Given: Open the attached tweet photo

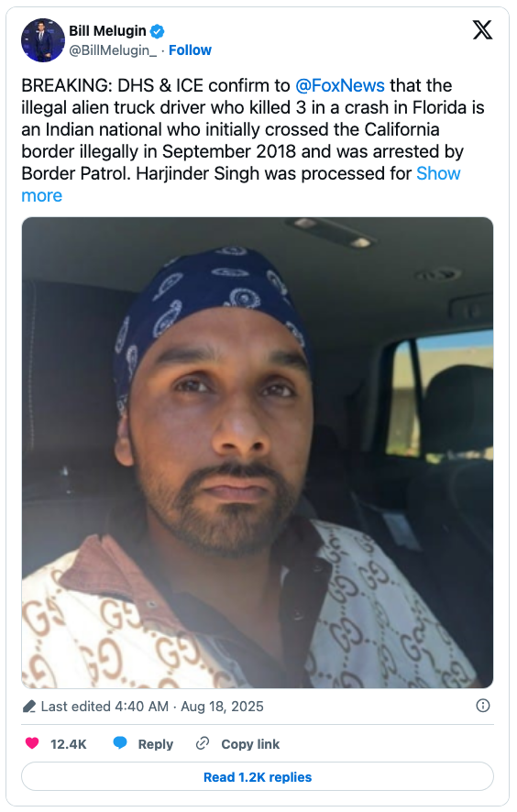Looking at the screenshot, I should [x=258, y=453].
